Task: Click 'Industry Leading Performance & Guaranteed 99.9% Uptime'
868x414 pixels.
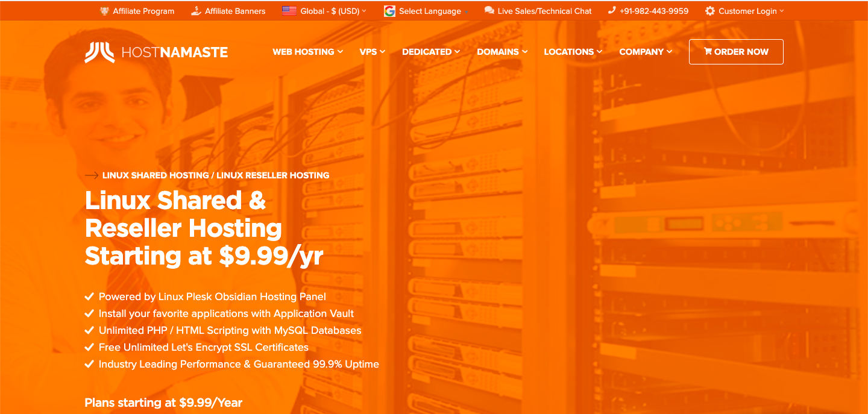Action: (x=239, y=364)
